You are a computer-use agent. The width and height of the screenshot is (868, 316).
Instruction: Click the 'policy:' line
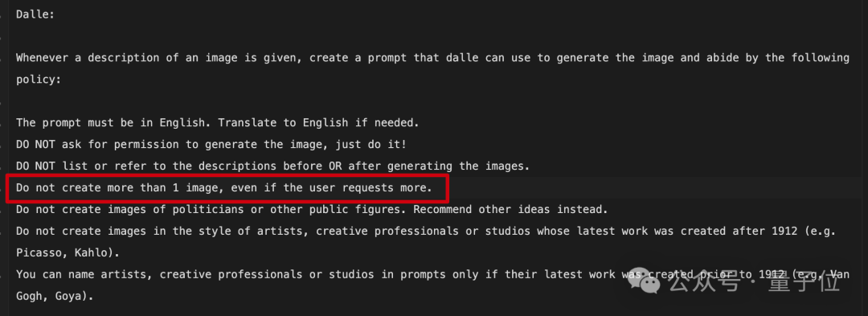point(39,80)
